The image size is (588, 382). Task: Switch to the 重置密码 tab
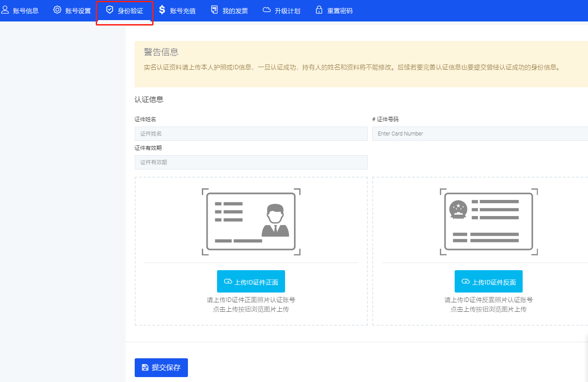click(334, 10)
